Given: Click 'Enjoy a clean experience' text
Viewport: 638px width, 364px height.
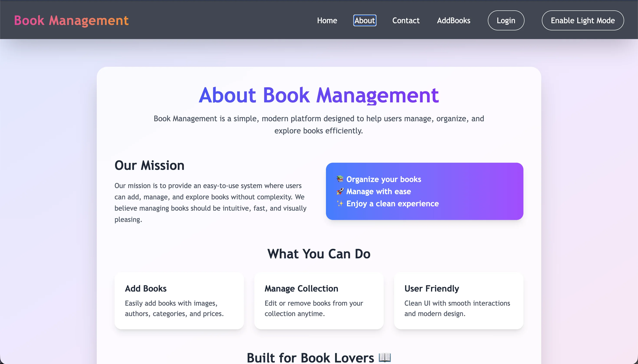Looking at the screenshot, I should click(x=392, y=203).
